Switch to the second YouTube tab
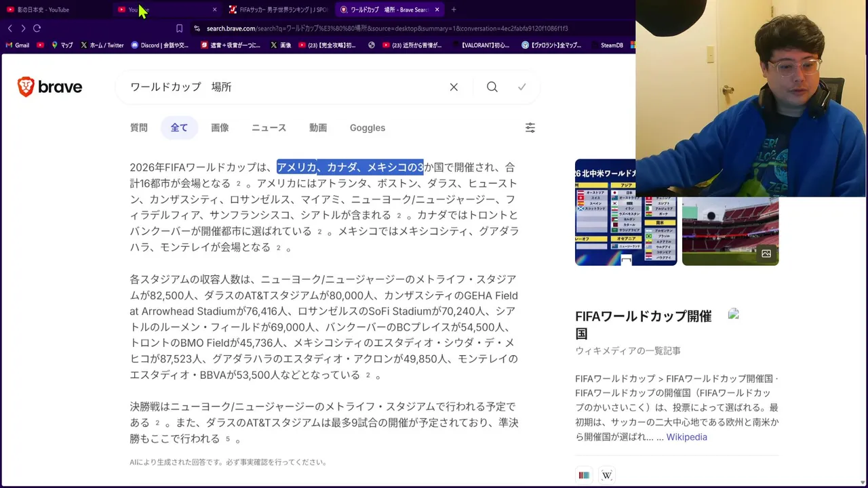868x488 pixels. coord(166,9)
